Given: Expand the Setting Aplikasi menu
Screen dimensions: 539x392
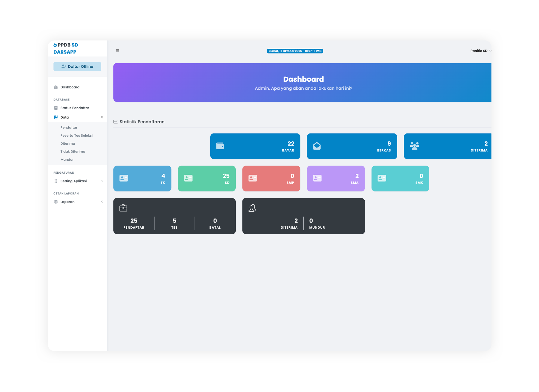Looking at the screenshot, I should [73, 181].
